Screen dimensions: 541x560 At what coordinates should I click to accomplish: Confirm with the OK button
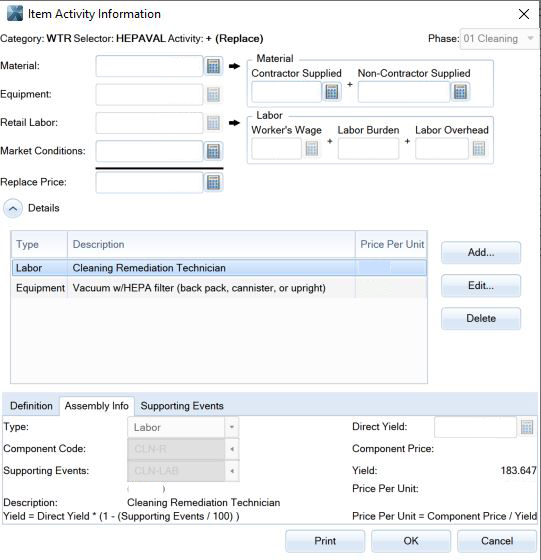click(411, 541)
